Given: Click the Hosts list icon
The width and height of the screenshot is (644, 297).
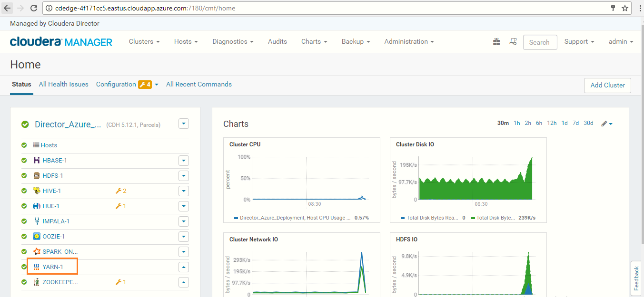Looking at the screenshot, I should (36, 145).
